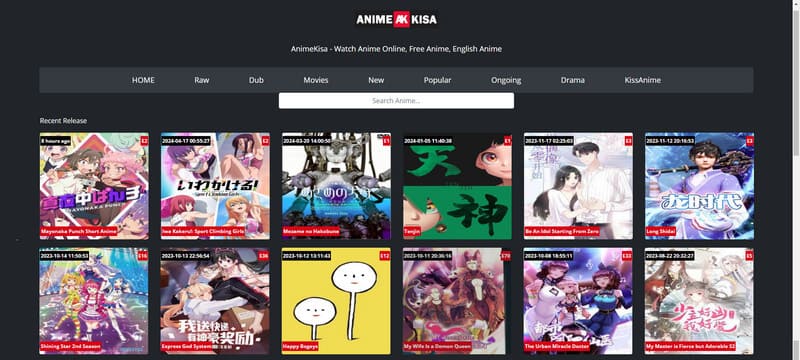Screen dimensions: 800x360
Task: Click the '2023-10-13 22:56:54' timestamp
Action: point(185,256)
